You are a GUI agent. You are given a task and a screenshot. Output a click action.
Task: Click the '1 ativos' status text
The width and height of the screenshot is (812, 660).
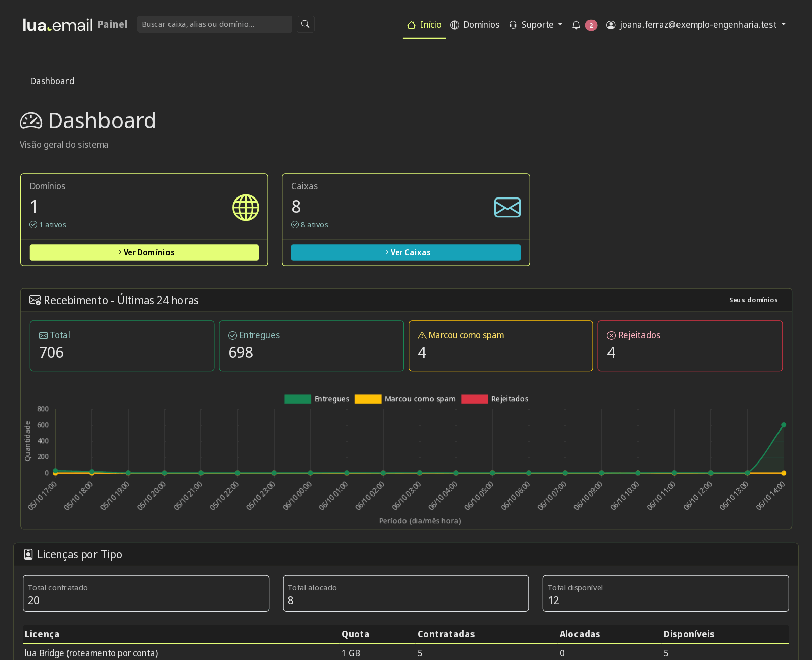[x=53, y=225]
